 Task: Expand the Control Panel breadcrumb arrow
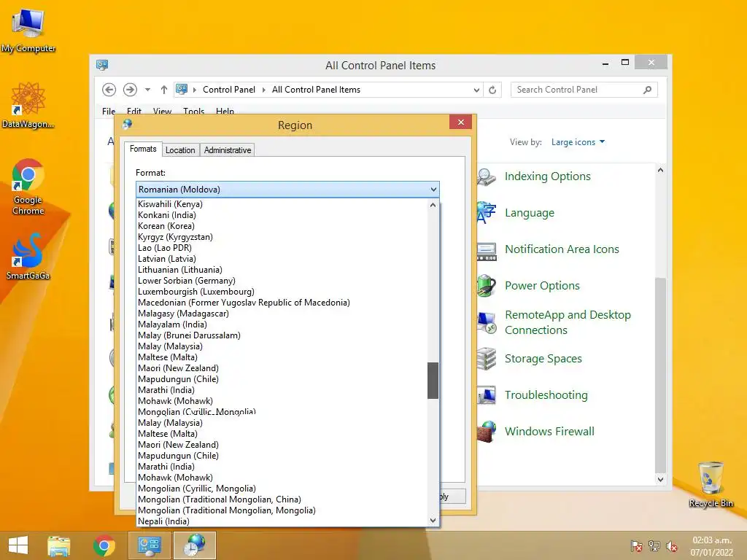[263, 90]
